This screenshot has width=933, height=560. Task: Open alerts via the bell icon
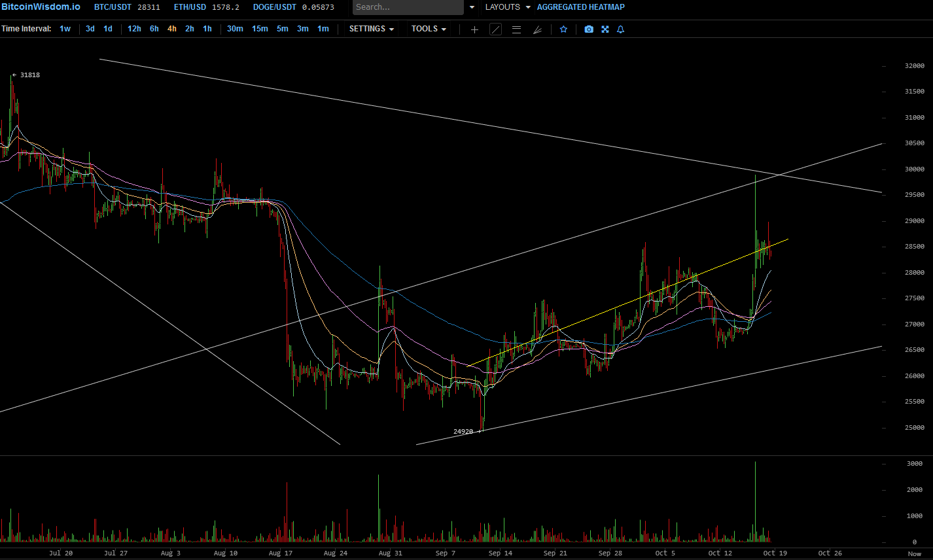coord(621,29)
